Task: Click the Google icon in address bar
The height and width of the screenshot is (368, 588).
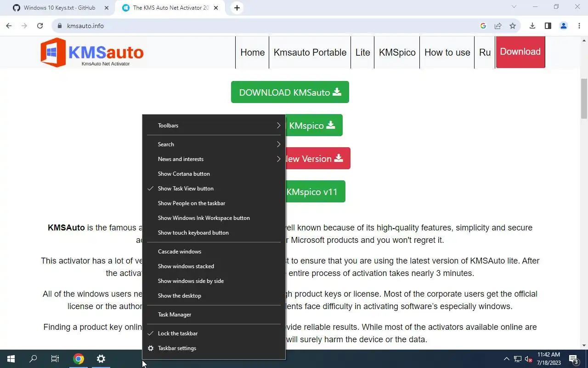Action: (x=483, y=26)
